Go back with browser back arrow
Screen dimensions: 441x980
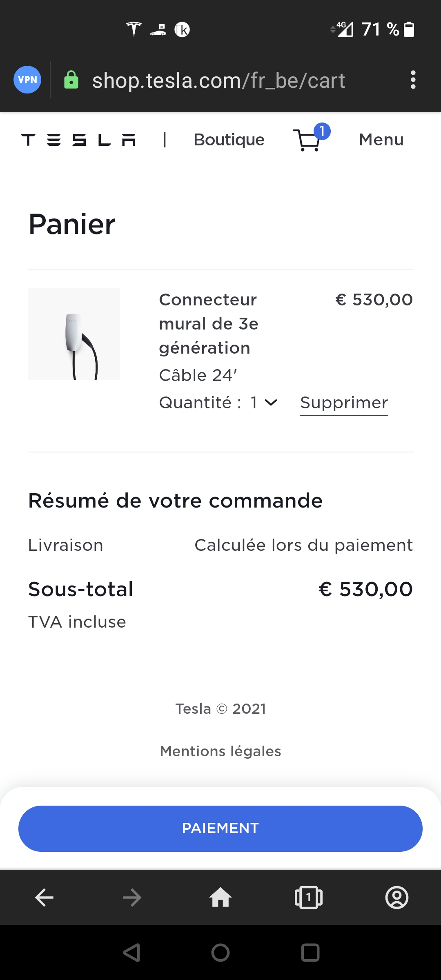(44, 898)
